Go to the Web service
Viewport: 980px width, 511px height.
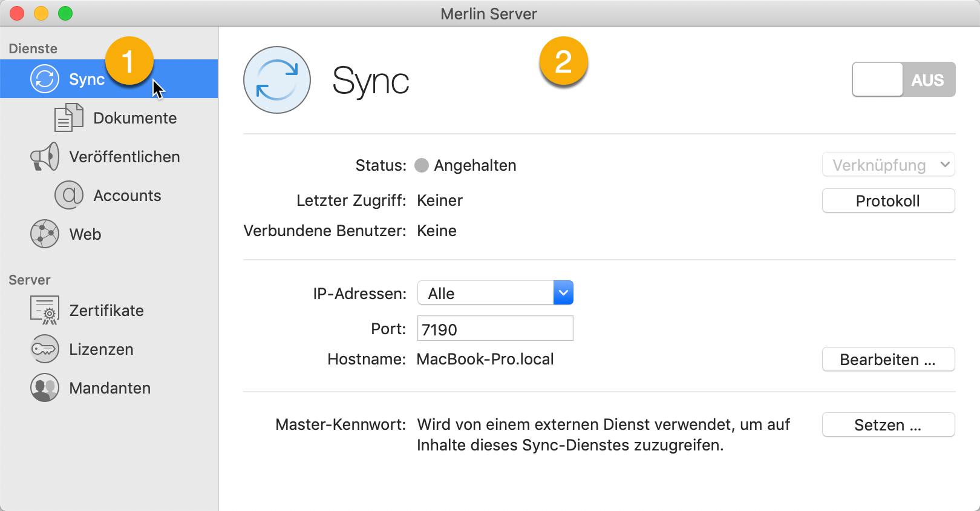109,234
